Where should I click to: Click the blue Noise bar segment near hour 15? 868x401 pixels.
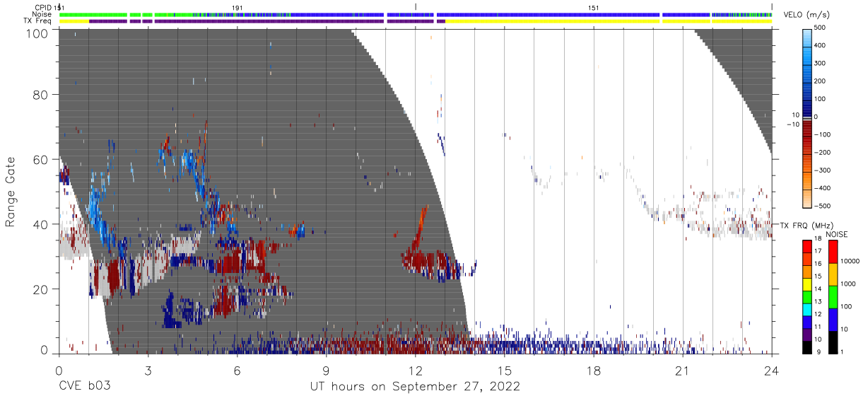click(x=548, y=15)
